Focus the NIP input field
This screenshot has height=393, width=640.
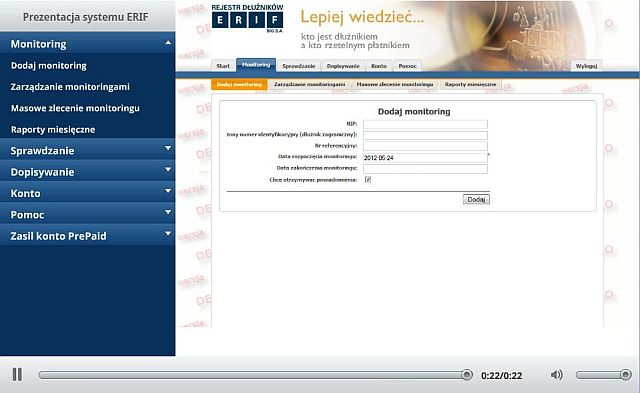coord(425,124)
